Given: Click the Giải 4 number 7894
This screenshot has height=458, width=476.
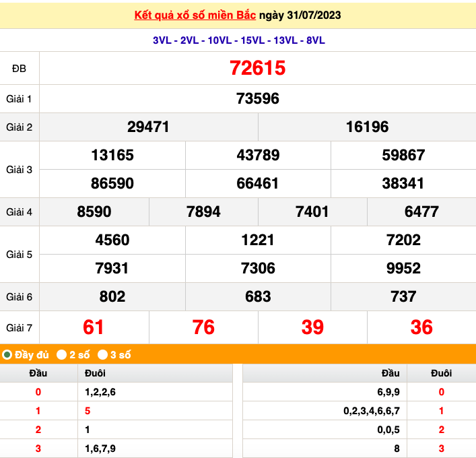Looking at the screenshot, I should pyautogui.click(x=203, y=211).
